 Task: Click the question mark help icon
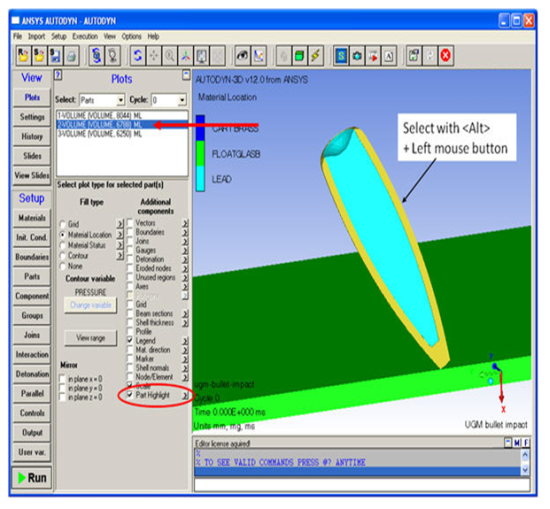(x=58, y=75)
